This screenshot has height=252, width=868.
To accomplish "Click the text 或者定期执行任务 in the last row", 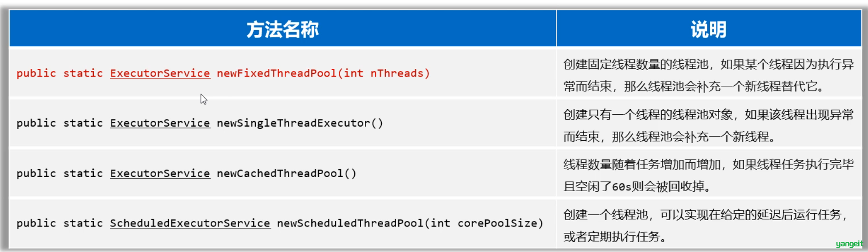I will (x=611, y=237).
